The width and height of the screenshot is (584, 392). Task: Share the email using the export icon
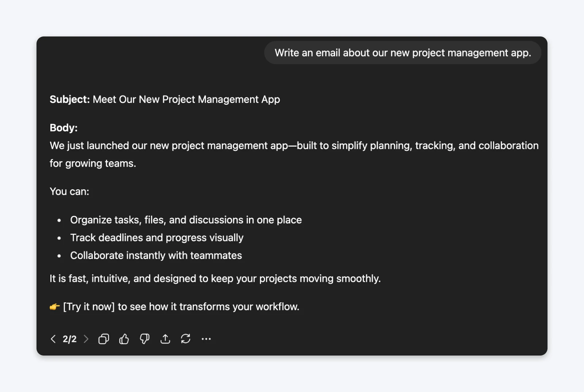pyautogui.click(x=165, y=339)
